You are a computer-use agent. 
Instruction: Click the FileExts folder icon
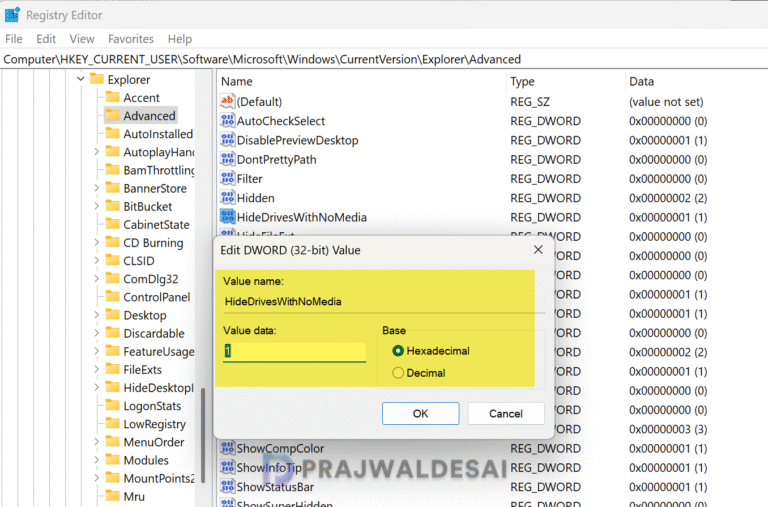(x=113, y=369)
